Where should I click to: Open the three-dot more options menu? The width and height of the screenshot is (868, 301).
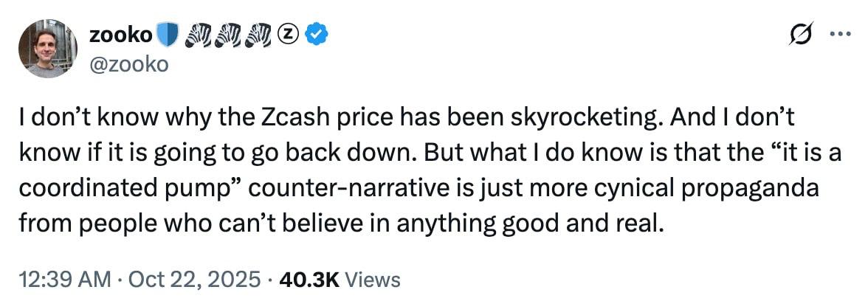[x=840, y=35]
